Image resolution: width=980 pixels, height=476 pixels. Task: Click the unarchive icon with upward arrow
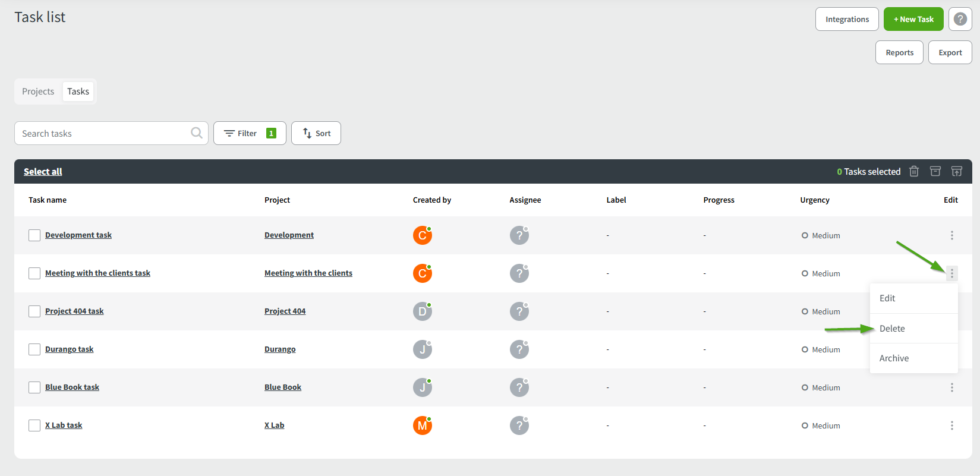957,171
